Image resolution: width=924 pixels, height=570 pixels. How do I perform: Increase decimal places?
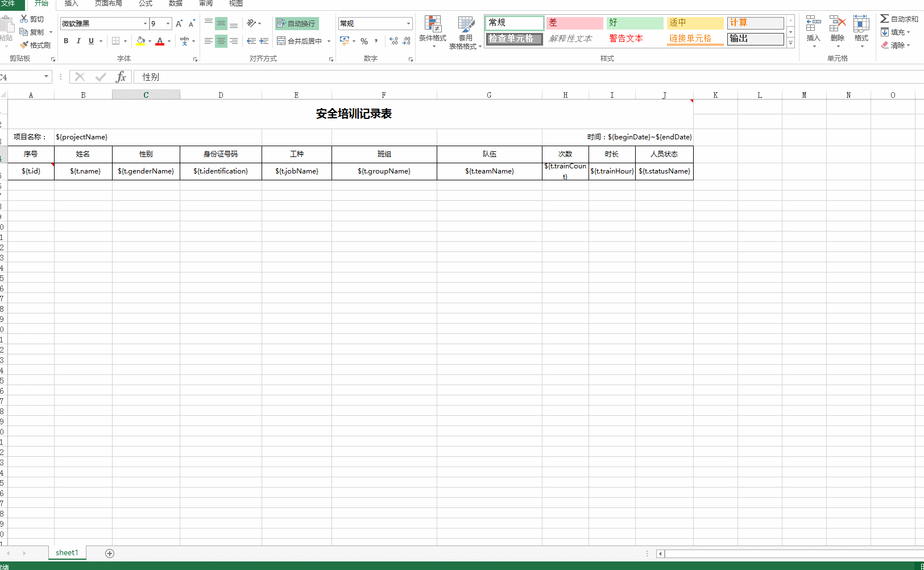[x=393, y=41]
